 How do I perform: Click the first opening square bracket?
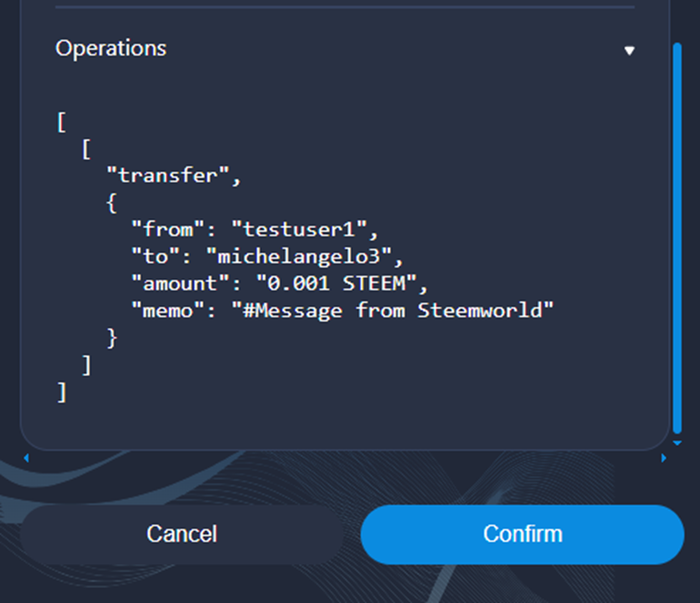click(61, 122)
